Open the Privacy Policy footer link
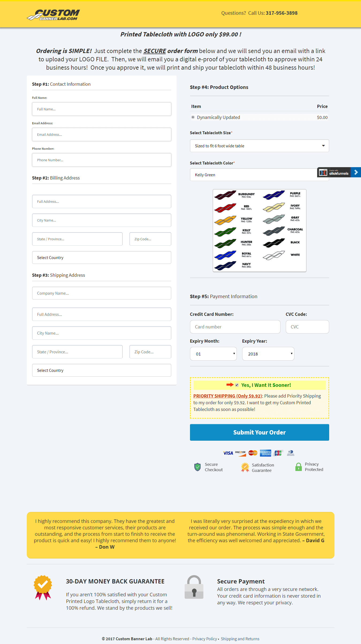The height and width of the screenshot is (644, 361). tap(204, 639)
